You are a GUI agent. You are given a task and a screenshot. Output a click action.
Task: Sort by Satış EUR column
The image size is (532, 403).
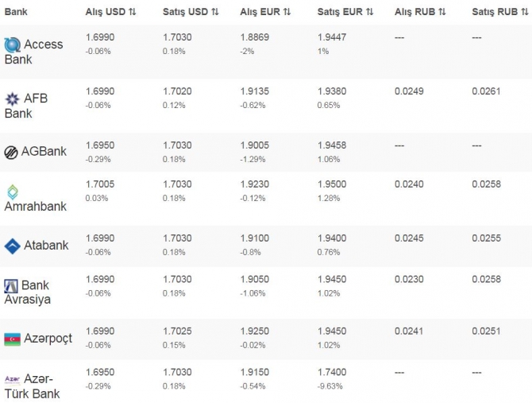tap(345, 13)
